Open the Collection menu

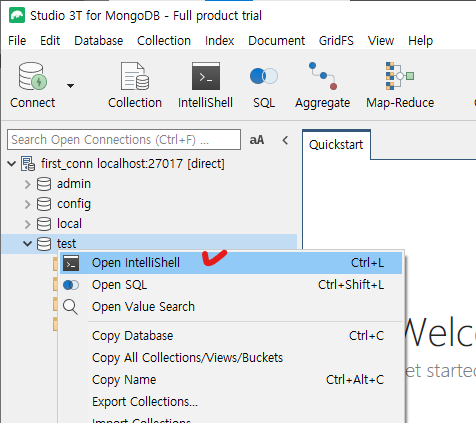click(164, 41)
